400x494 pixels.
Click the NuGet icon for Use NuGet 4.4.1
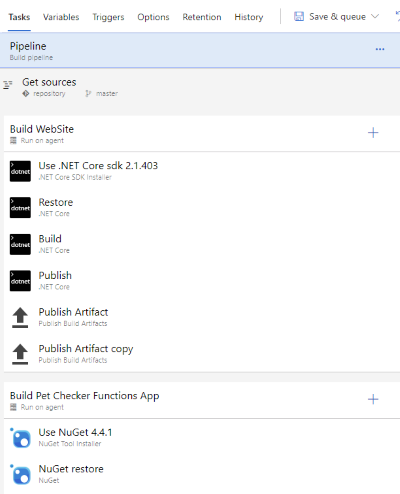coord(21,438)
